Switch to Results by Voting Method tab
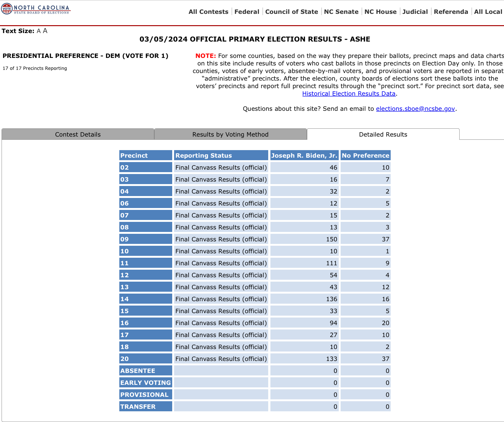The image size is (504, 422). click(230, 134)
